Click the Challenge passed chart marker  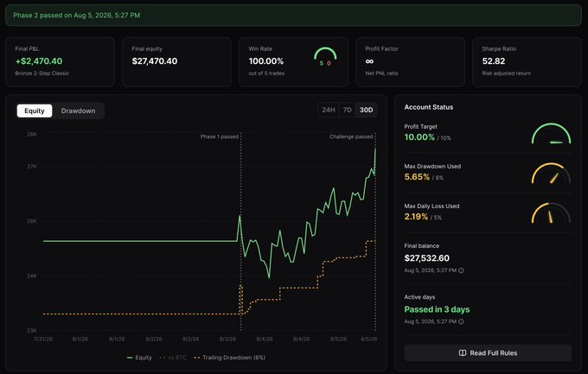pyautogui.click(x=351, y=136)
